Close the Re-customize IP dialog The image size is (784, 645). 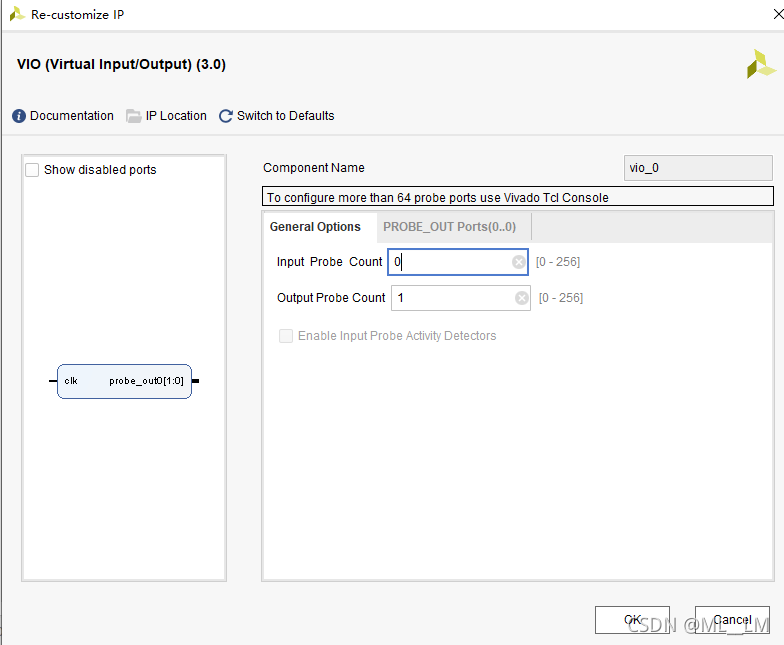pos(778,14)
